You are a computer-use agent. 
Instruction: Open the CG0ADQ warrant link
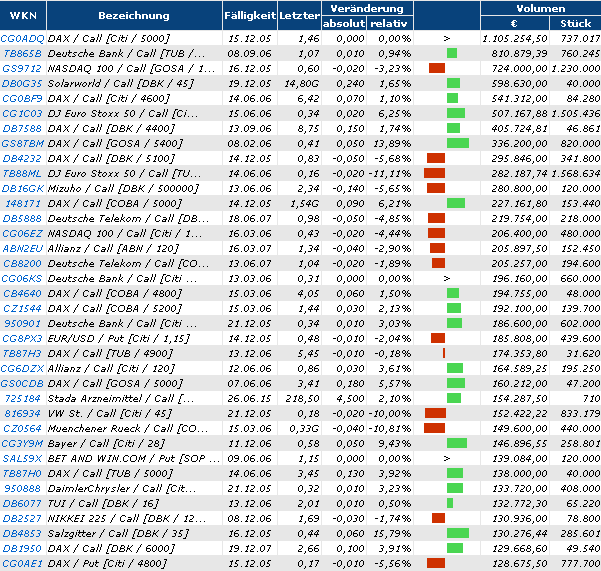pos(23,38)
